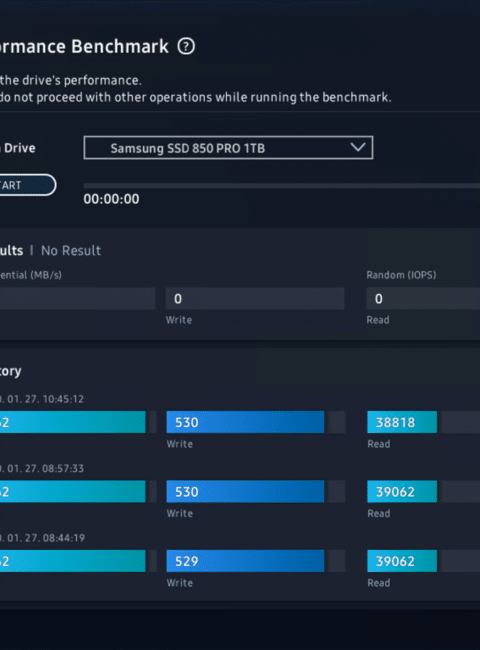This screenshot has width=480, height=650.
Task: Start the benchmark with the START button
Action: point(27,185)
